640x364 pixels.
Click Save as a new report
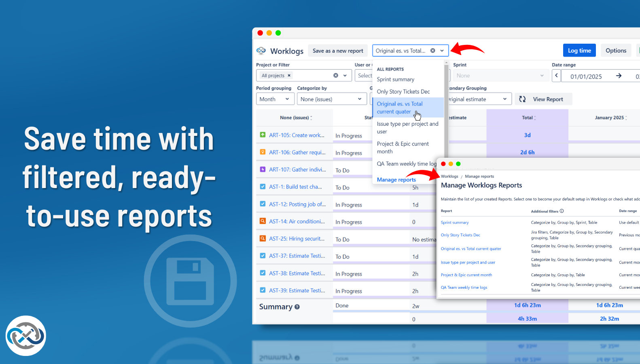pyautogui.click(x=338, y=51)
